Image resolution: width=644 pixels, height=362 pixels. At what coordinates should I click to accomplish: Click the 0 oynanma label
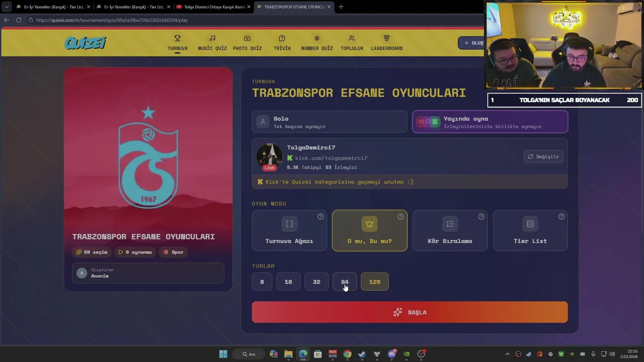click(135, 252)
